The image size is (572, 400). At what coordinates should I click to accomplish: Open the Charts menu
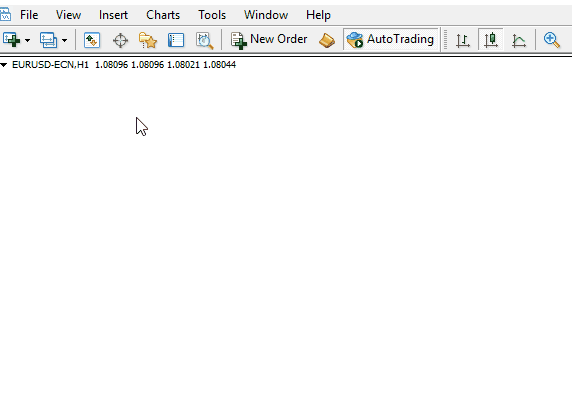point(163,15)
